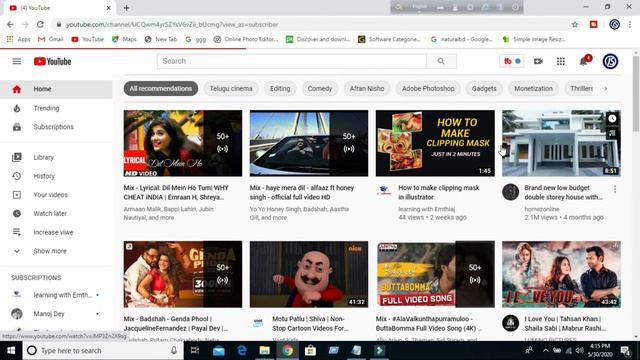Open the YouTube apps grid icon
The image size is (640, 360).
click(x=561, y=61)
